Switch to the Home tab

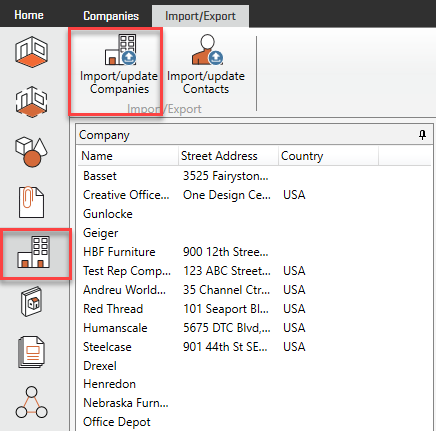(29, 15)
